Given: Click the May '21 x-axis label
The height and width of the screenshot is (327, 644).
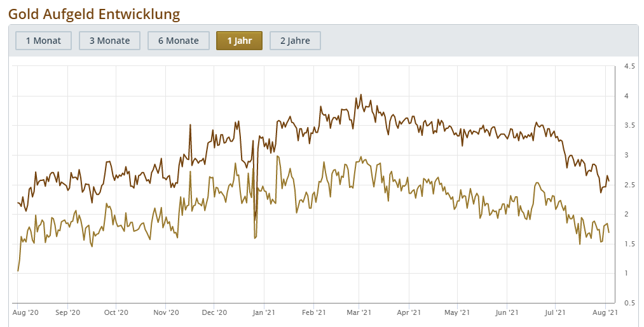Looking at the screenshot, I should tap(457, 312).
